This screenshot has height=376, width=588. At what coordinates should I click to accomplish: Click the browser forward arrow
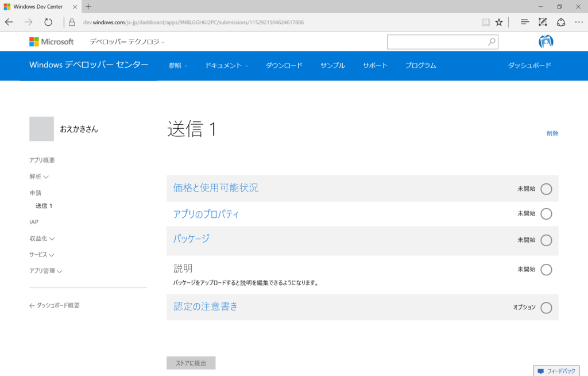(29, 22)
